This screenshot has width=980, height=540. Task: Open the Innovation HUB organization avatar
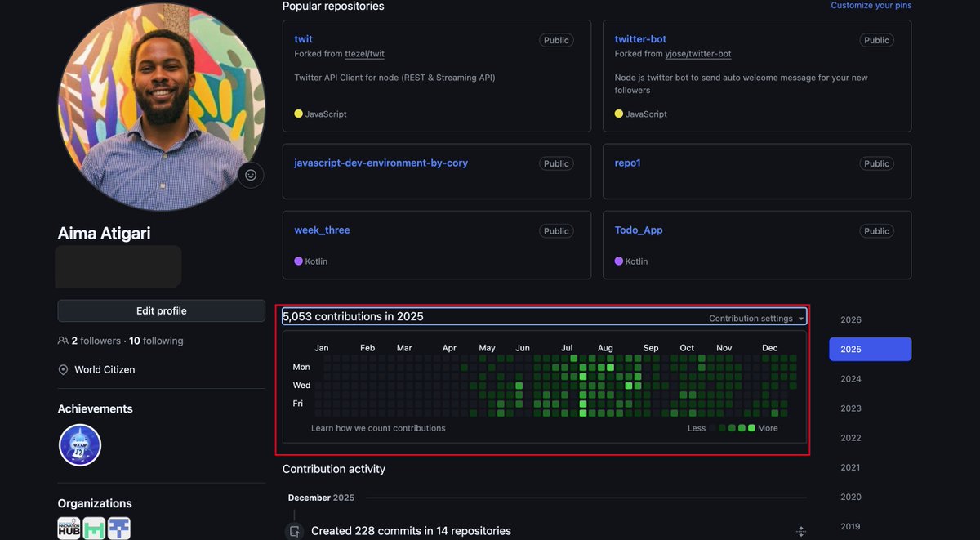point(69,529)
